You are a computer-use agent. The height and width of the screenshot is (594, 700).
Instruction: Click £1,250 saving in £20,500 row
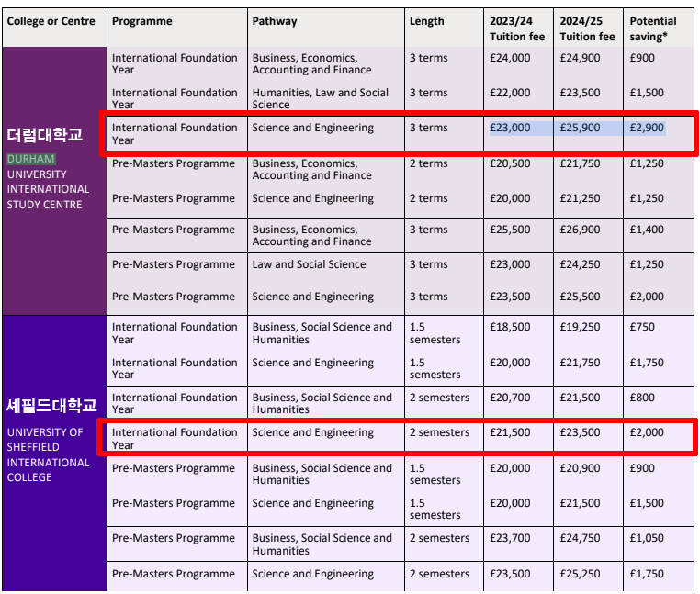647,163
